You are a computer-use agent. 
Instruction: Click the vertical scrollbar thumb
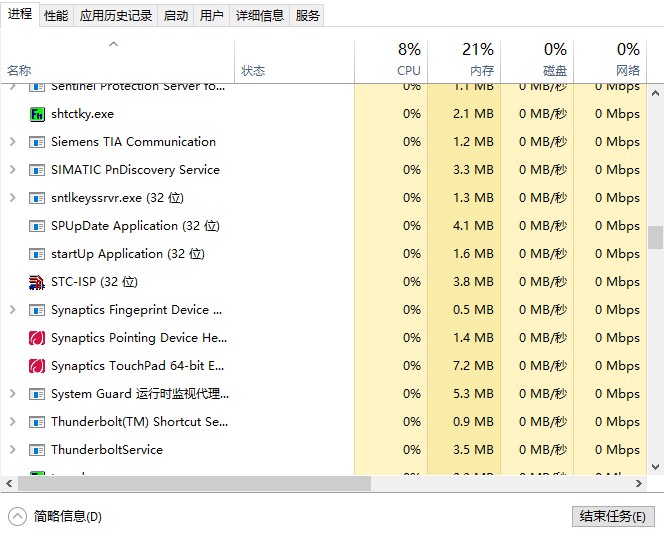pos(655,237)
